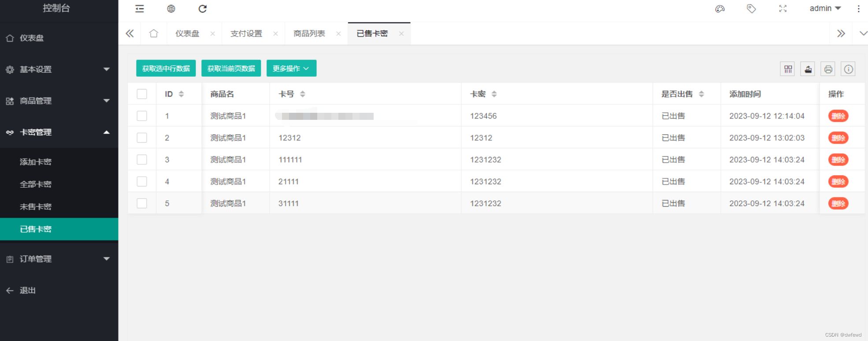Click the table export icon
Viewport: 868px width, 341px height.
(x=808, y=69)
